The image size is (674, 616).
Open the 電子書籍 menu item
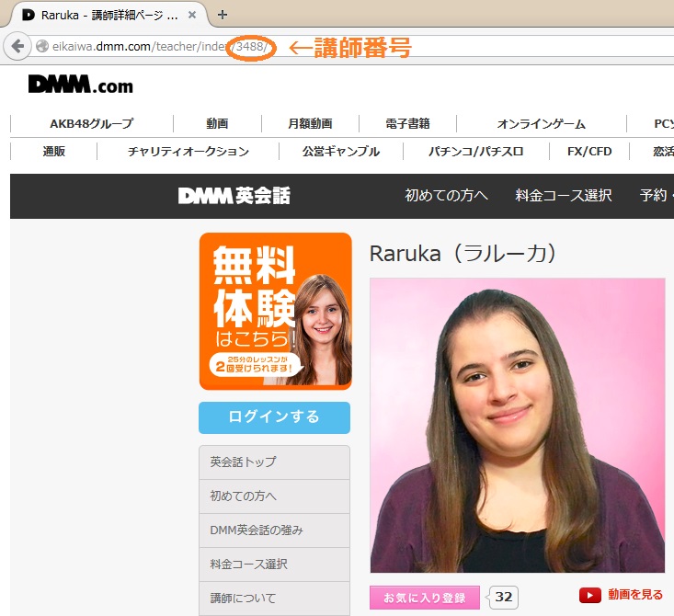(x=407, y=124)
